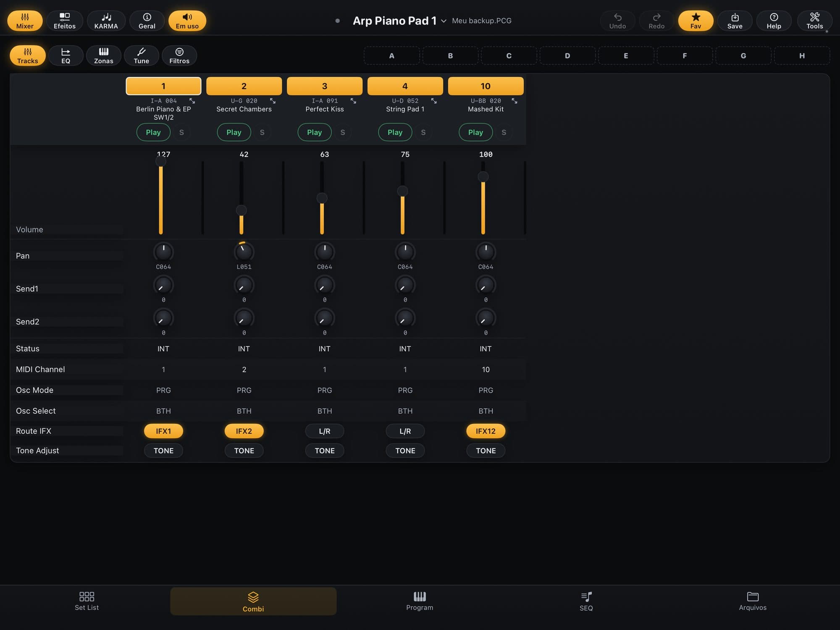Select slot A in top row
840x630 pixels.
[x=391, y=55]
